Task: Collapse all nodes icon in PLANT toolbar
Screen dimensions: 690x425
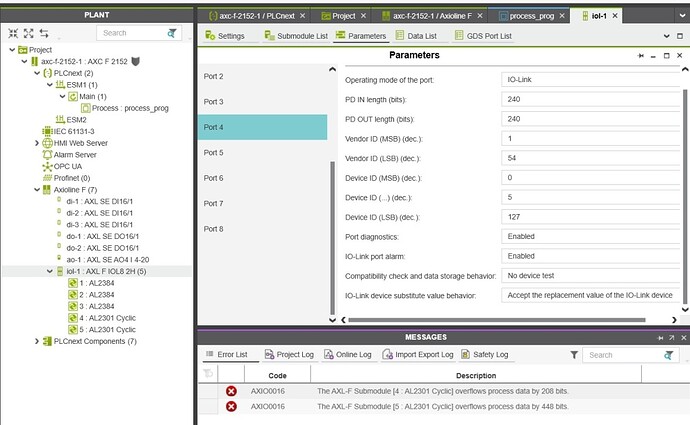Action: pos(13,33)
